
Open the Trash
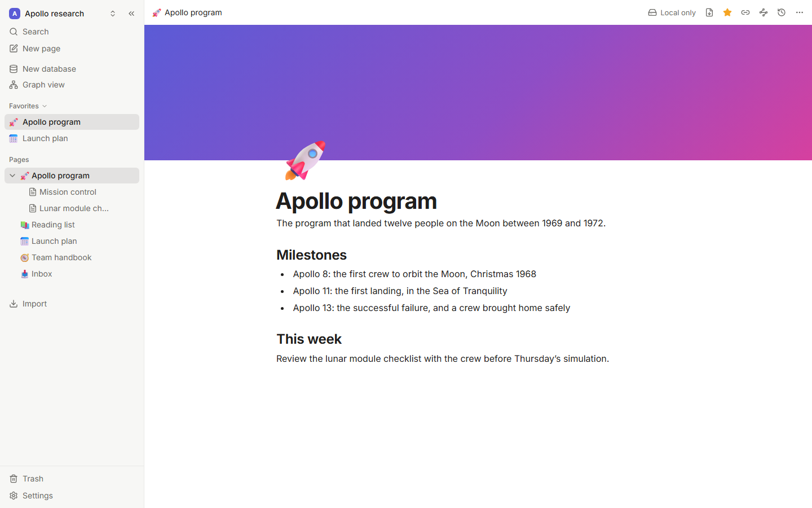pos(72,479)
